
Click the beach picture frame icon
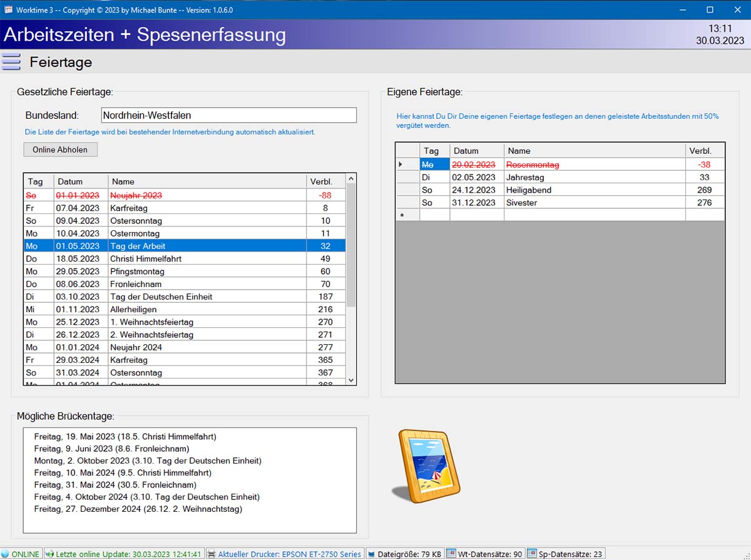tap(426, 466)
